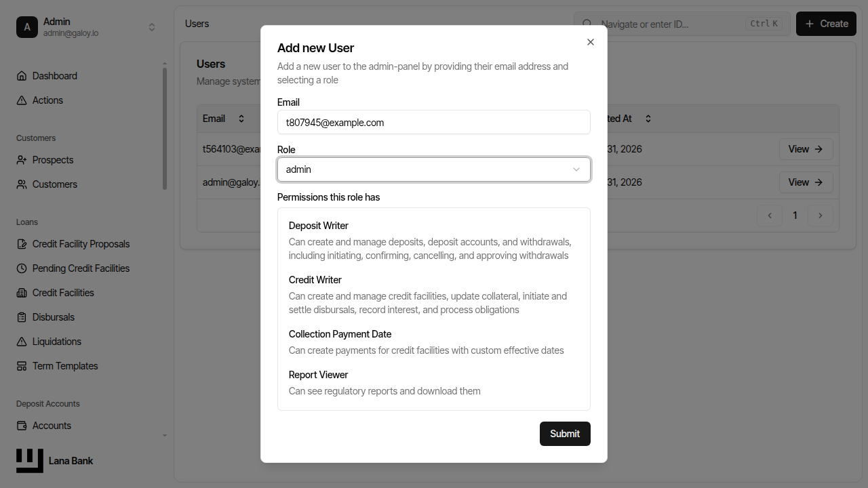Navigate to Credit Facilities

tap(63, 293)
